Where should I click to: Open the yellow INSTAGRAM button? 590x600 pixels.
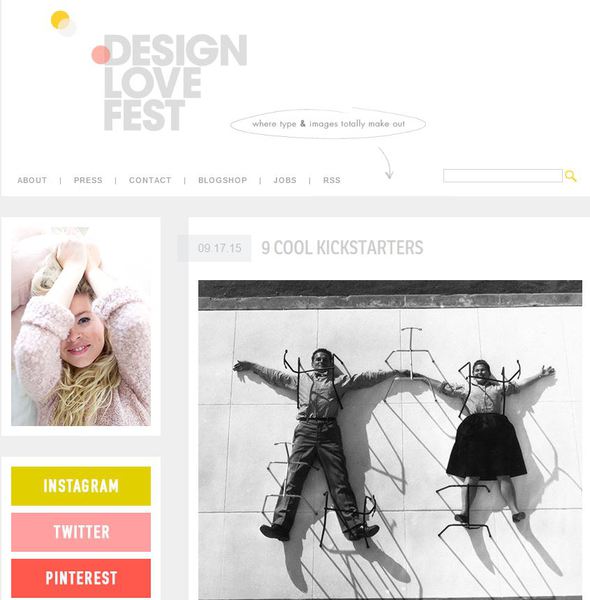click(81, 486)
